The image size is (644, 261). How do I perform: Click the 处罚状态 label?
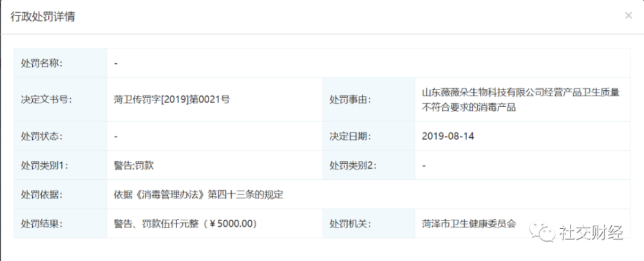click(41, 136)
